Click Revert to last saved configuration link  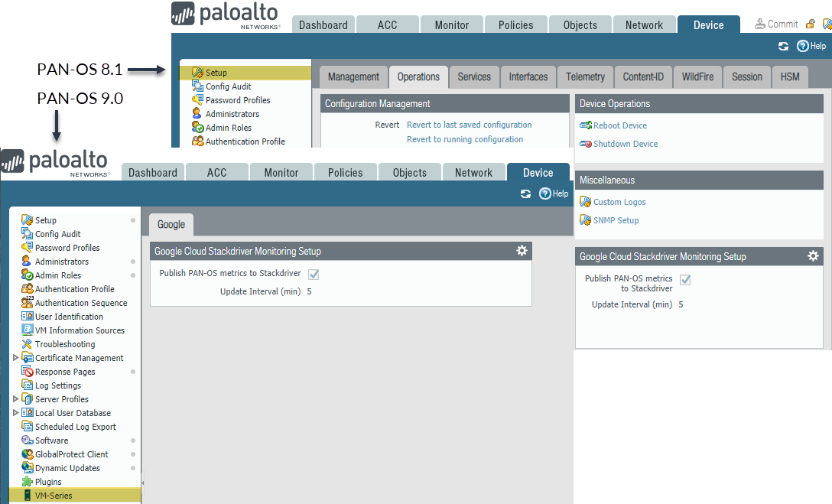pos(469,125)
